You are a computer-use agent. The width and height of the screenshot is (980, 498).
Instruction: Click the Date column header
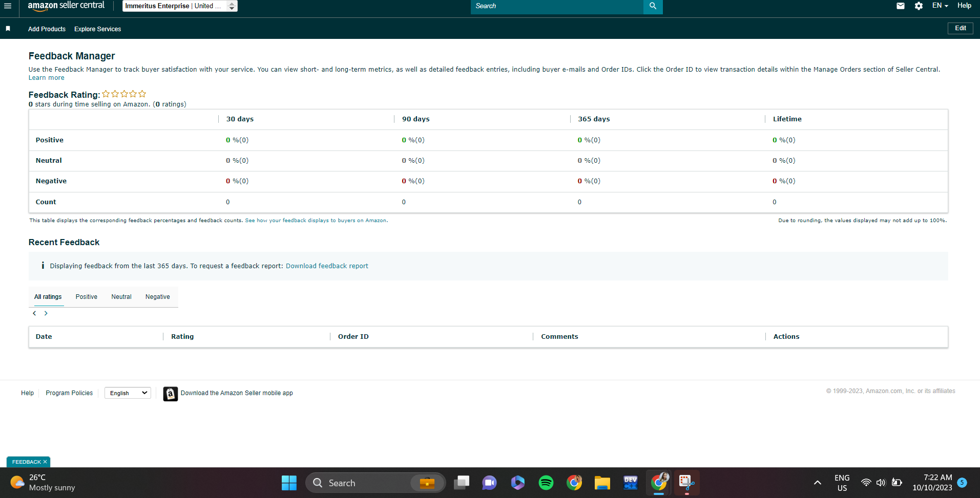(44, 337)
